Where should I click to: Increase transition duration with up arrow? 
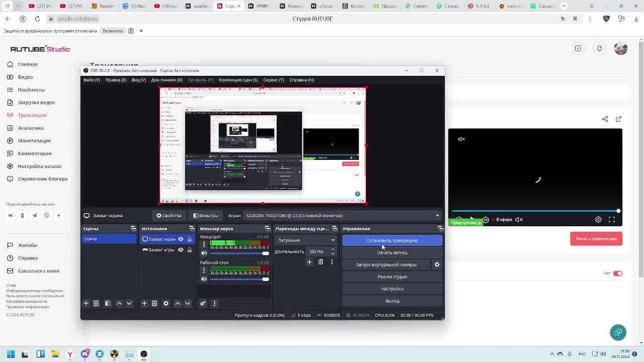pos(333,249)
